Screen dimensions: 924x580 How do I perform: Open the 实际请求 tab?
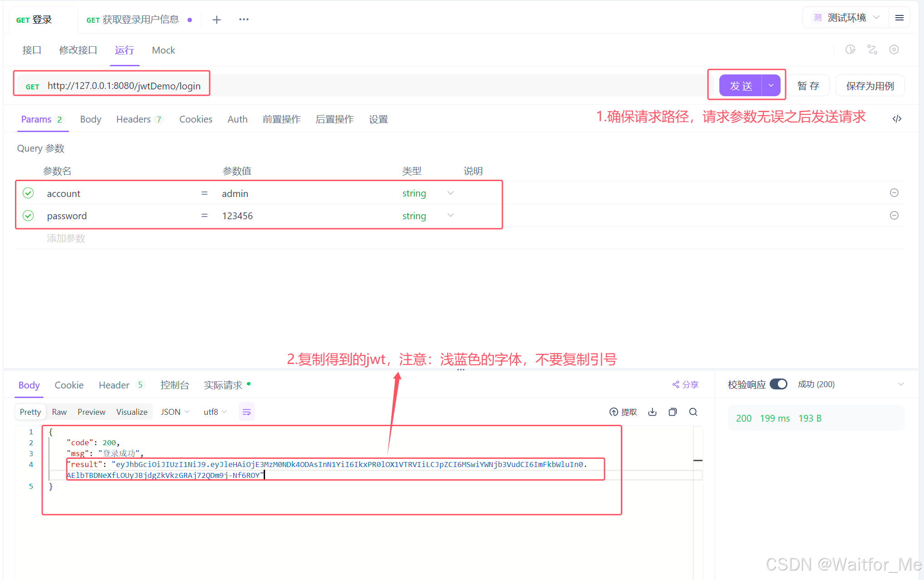pyautogui.click(x=227, y=385)
